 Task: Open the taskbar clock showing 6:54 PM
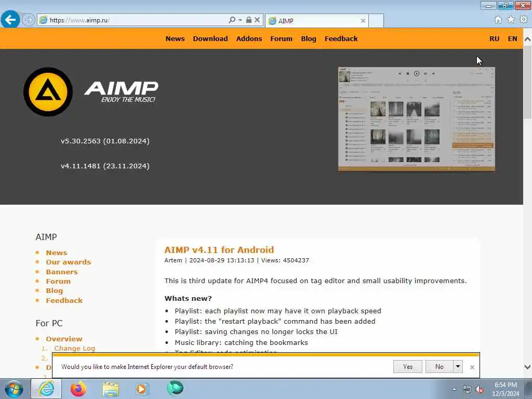click(x=506, y=389)
